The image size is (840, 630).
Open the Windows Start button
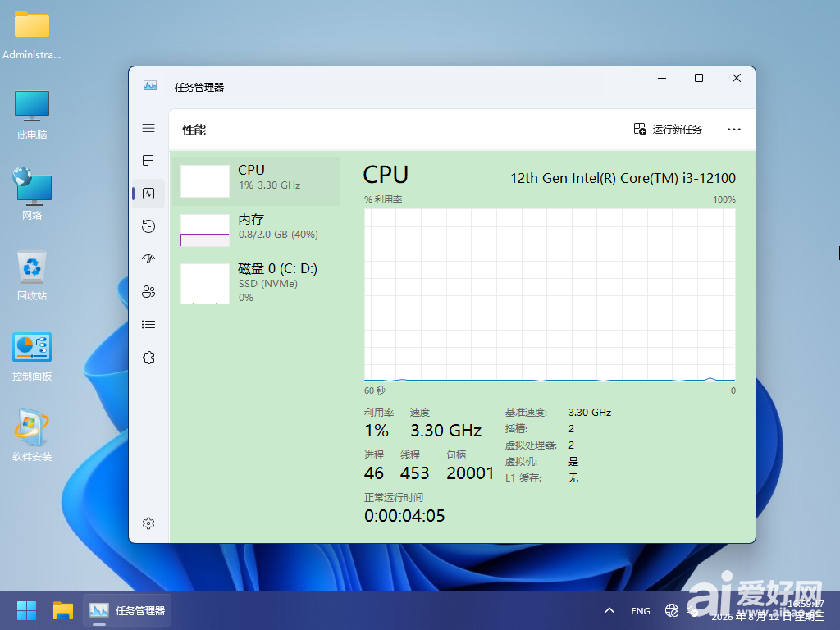click(26, 610)
